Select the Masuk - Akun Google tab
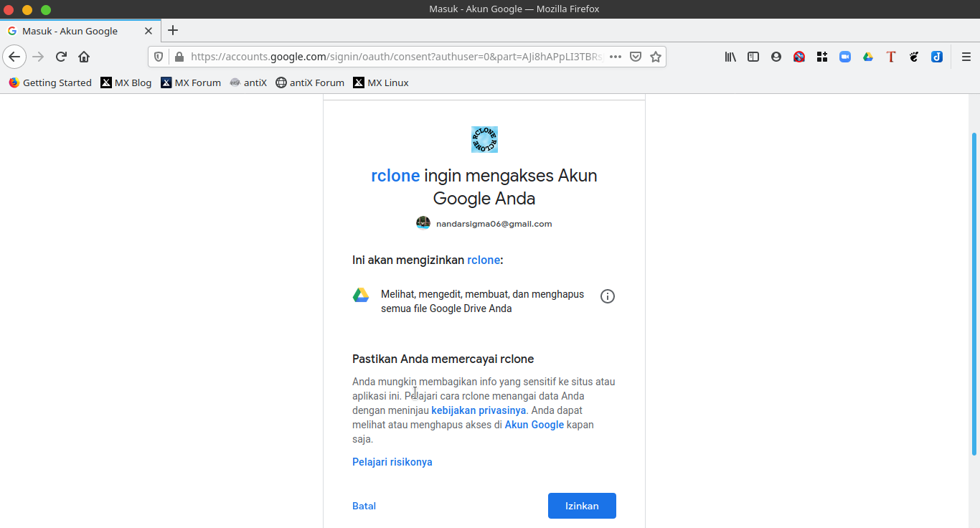Image resolution: width=980 pixels, height=528 pixels. (80, 31)
